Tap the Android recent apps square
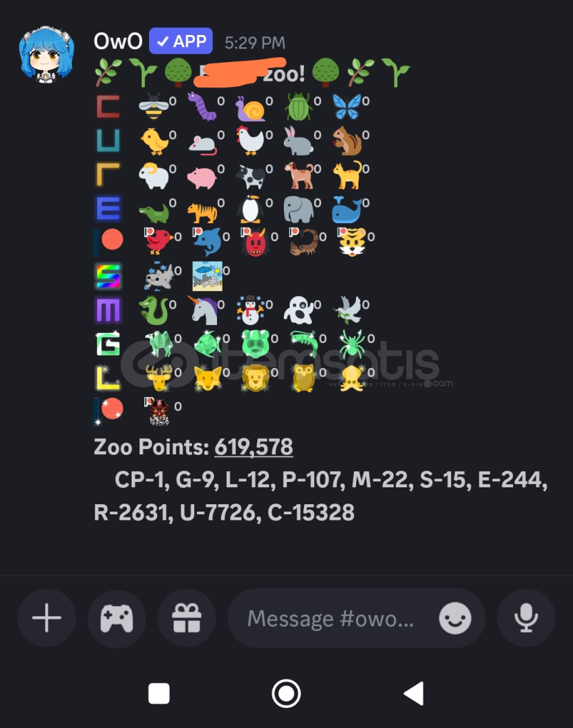Screen dimensions: 573x728 159,694
